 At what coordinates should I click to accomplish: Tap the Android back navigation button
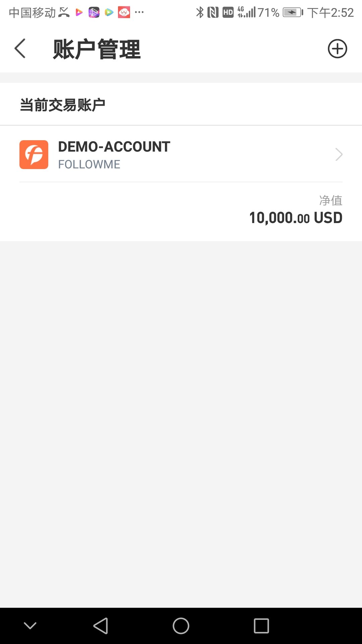click(x=101, y=626)
